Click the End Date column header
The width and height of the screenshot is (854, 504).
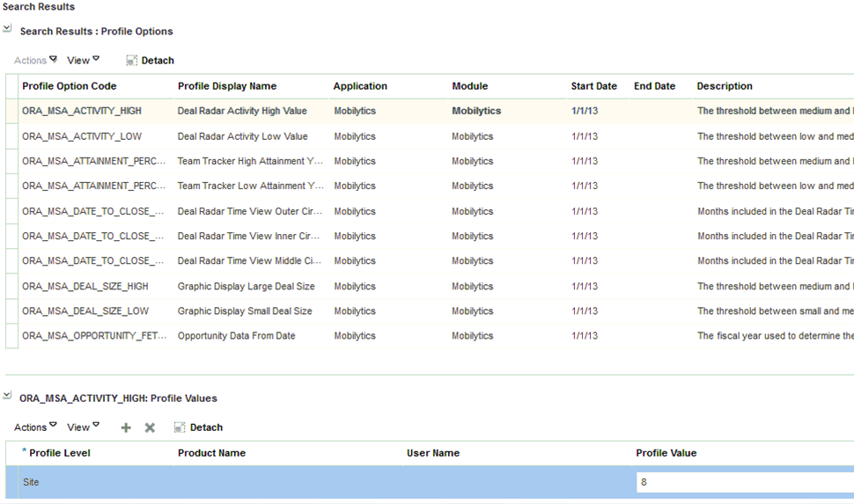655,86
